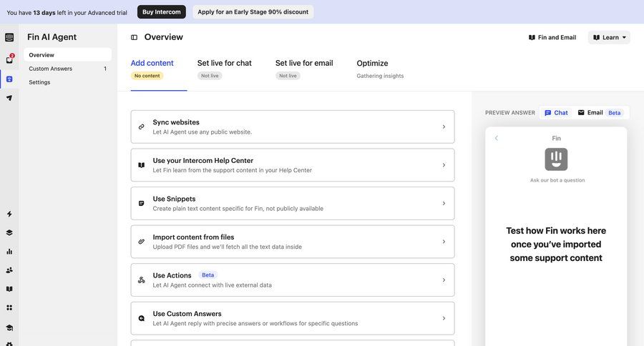Expand the Use Custom Answers chevron

tap(444, 318)
